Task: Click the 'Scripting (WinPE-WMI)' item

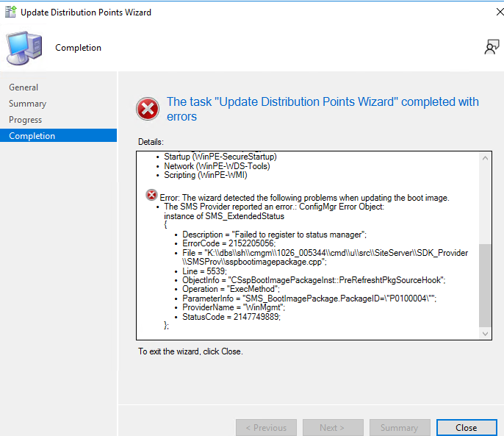Action: coord(206,175)
